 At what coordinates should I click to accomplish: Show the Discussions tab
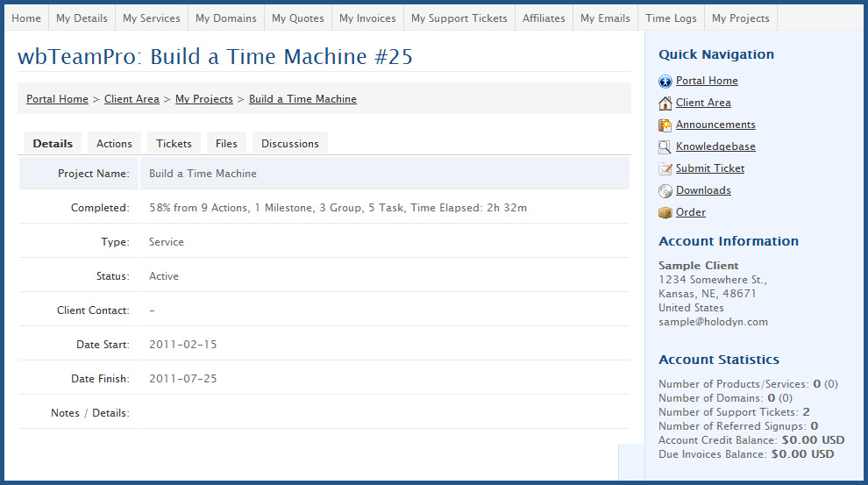[x=290, y=144]
